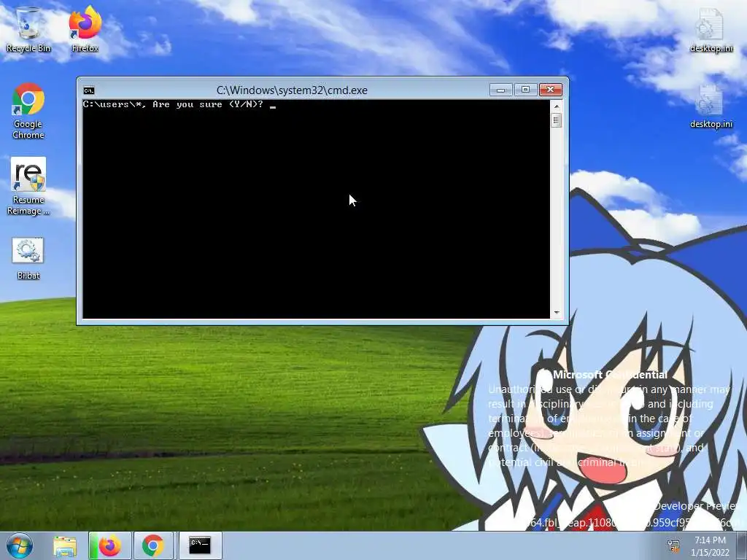Select the Bi.bat batch file icon
Viewport: 747px width, 560px height.
tap(28, 259)
